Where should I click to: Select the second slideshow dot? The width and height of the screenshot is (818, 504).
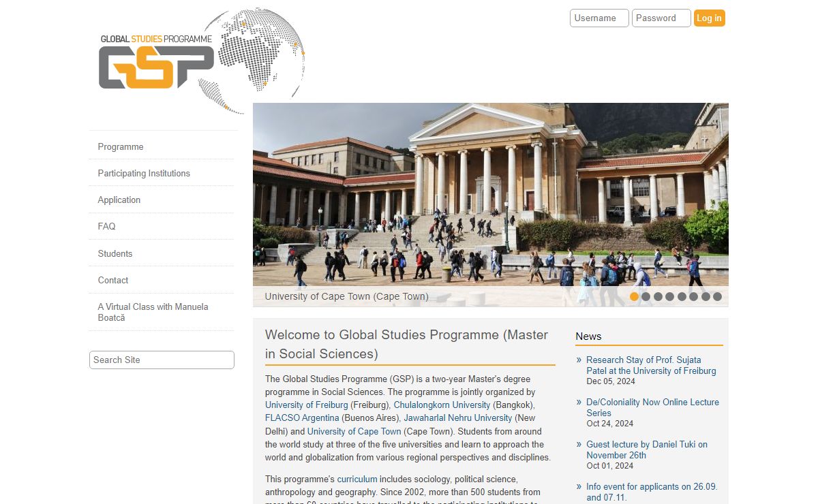(646, 296)
